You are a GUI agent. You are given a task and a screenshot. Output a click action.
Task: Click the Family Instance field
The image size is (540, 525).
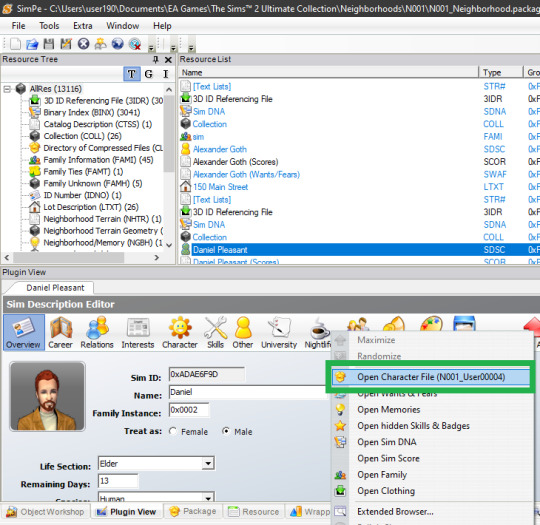[189, 410]
